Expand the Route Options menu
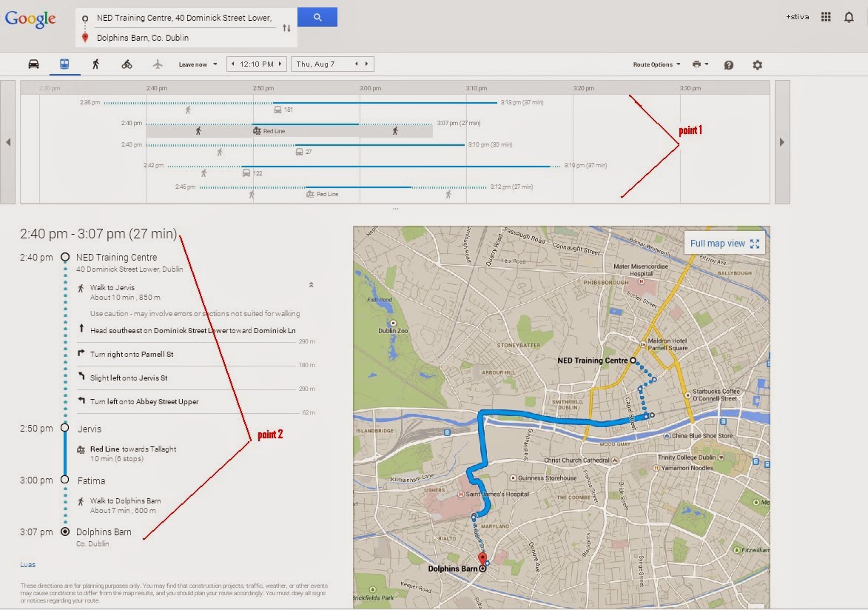The image size is (868, 610). pyautogui.click(x=656, y=64)
